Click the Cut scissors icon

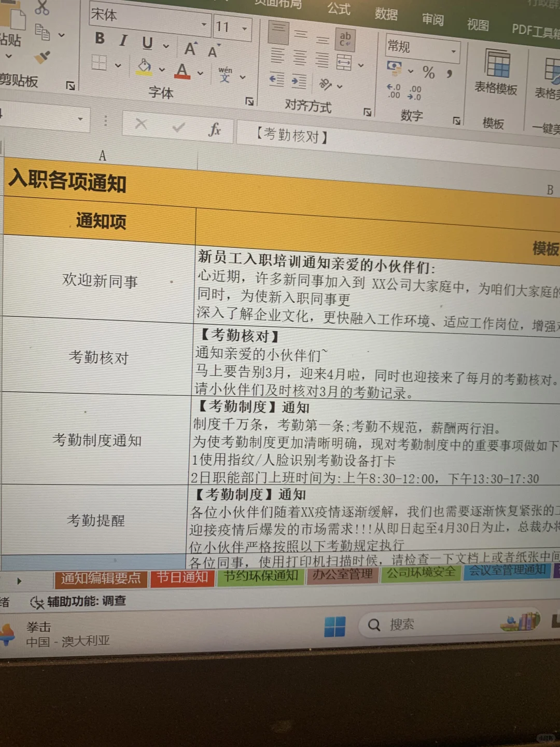click(41, 7)
